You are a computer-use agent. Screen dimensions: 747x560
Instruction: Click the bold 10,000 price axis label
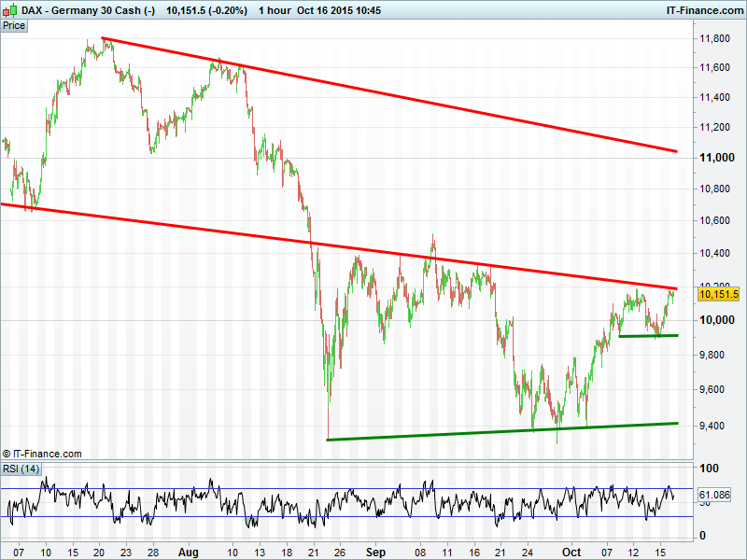[716, 320]
